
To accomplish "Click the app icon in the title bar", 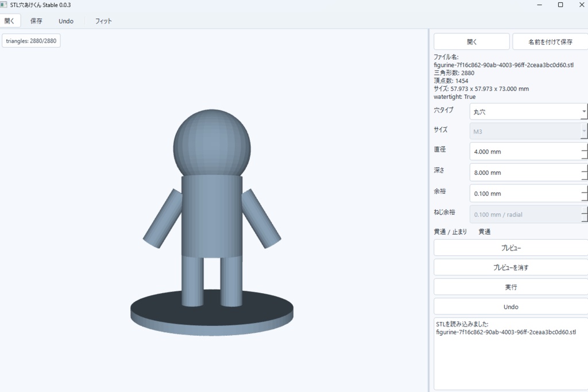I will point(4,5).
